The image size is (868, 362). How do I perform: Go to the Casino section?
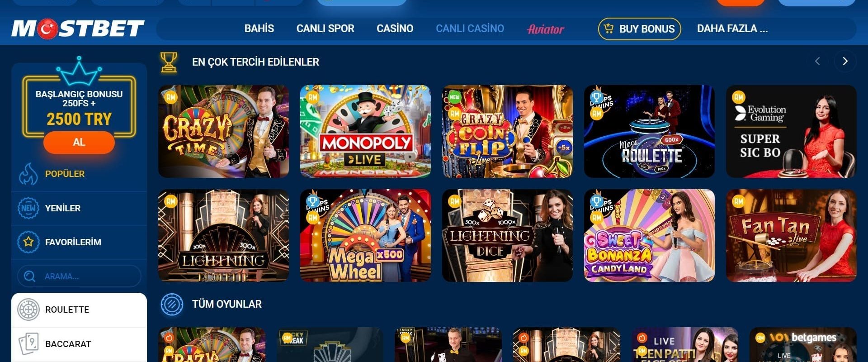point(395,29)
